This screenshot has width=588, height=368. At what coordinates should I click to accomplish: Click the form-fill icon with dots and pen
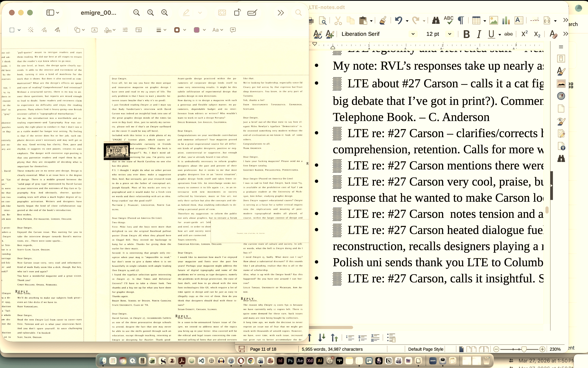(x=252, y=13)
